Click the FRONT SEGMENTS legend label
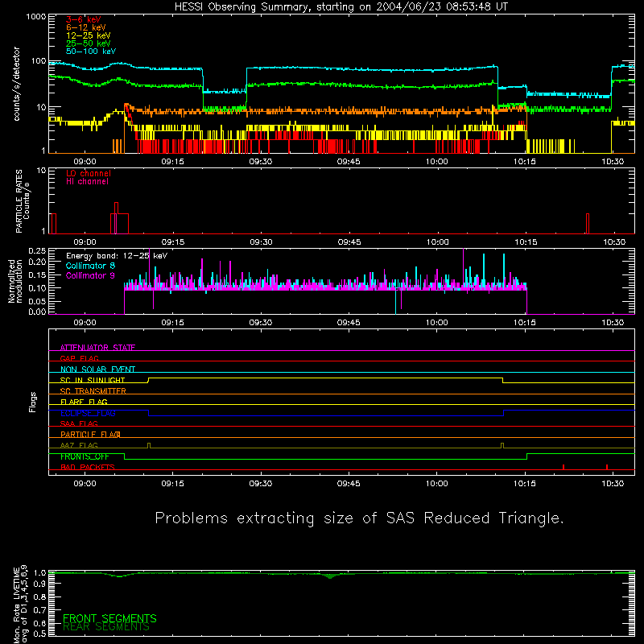Screen dimensions: 644x644 [x=109, y=618]
